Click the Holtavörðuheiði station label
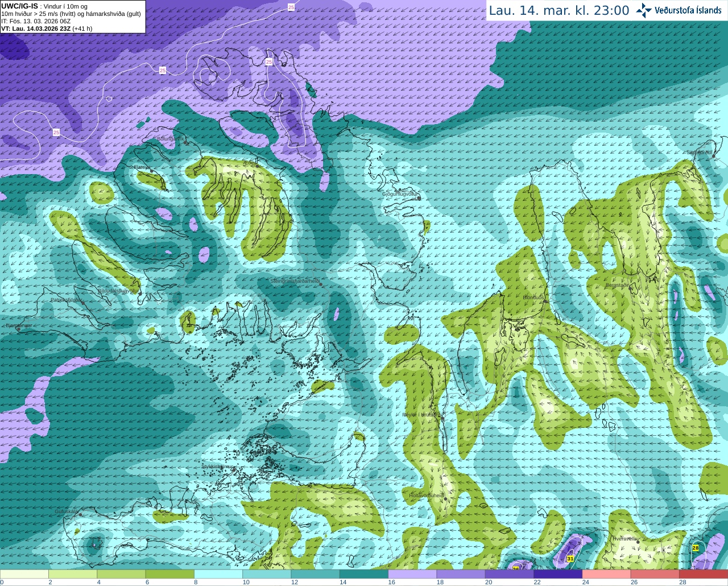The image size is (728, 586). (426, 496)
